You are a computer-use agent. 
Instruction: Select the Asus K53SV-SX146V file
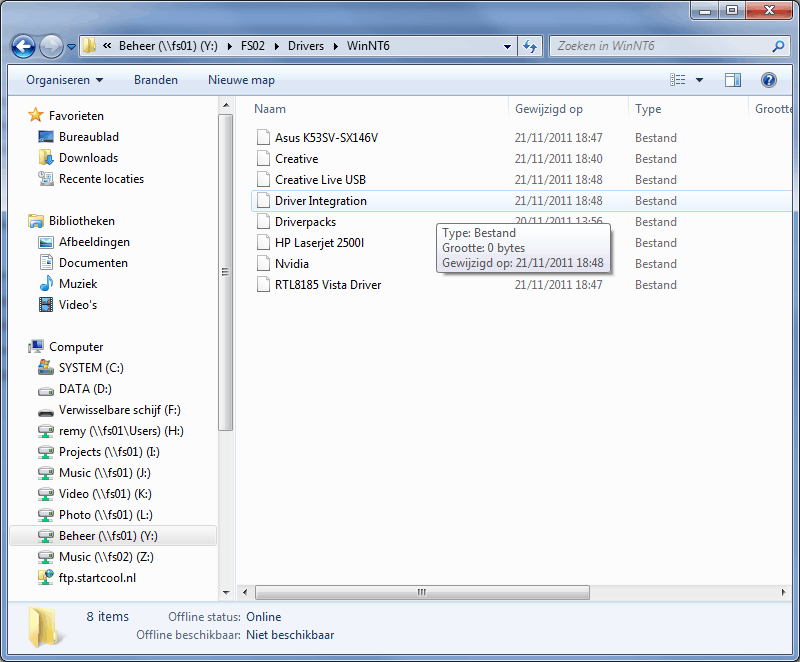326,138
